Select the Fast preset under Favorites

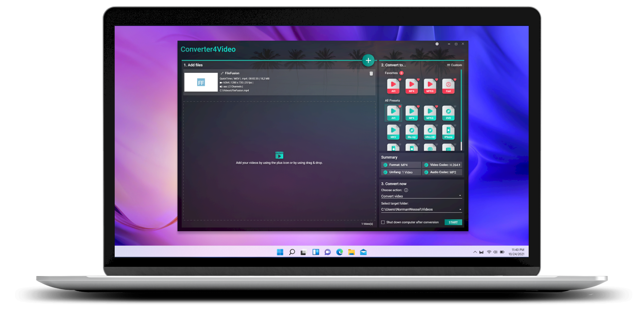click(x=448, y=86)
